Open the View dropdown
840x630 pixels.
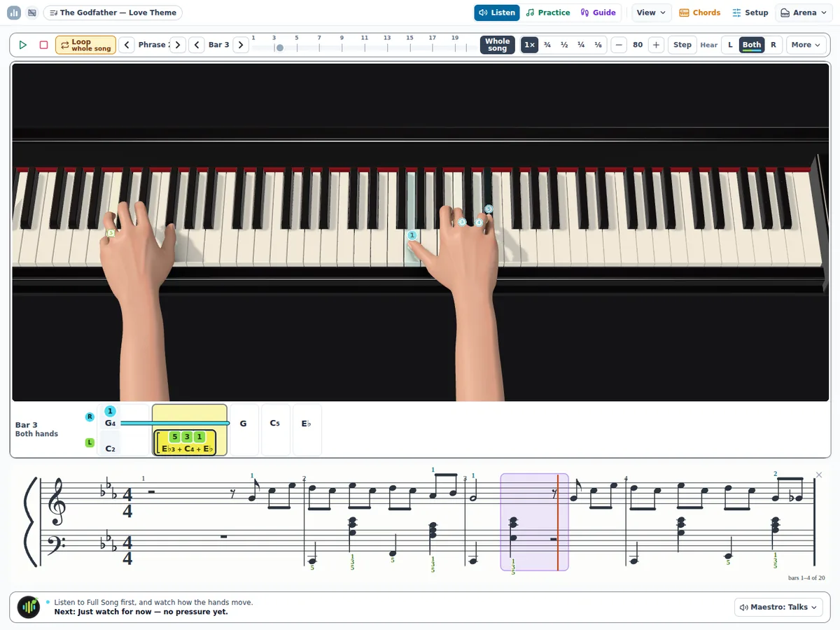click(x=652, y=13)
